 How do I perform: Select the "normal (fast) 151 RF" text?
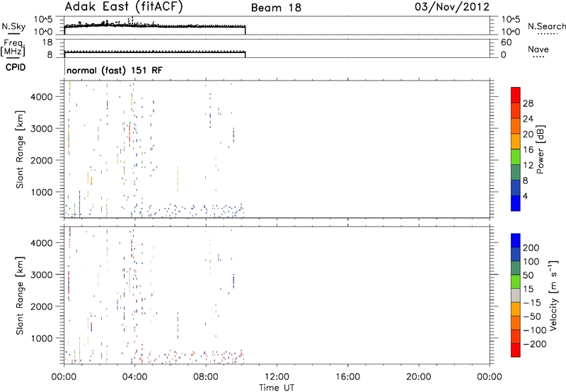[x=115, y=70]
